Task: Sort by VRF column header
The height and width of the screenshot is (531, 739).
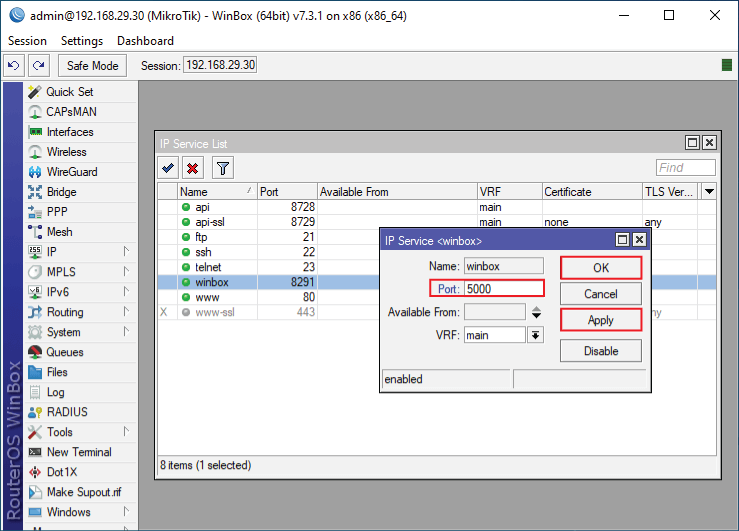Action: click(x=509, y=192)
